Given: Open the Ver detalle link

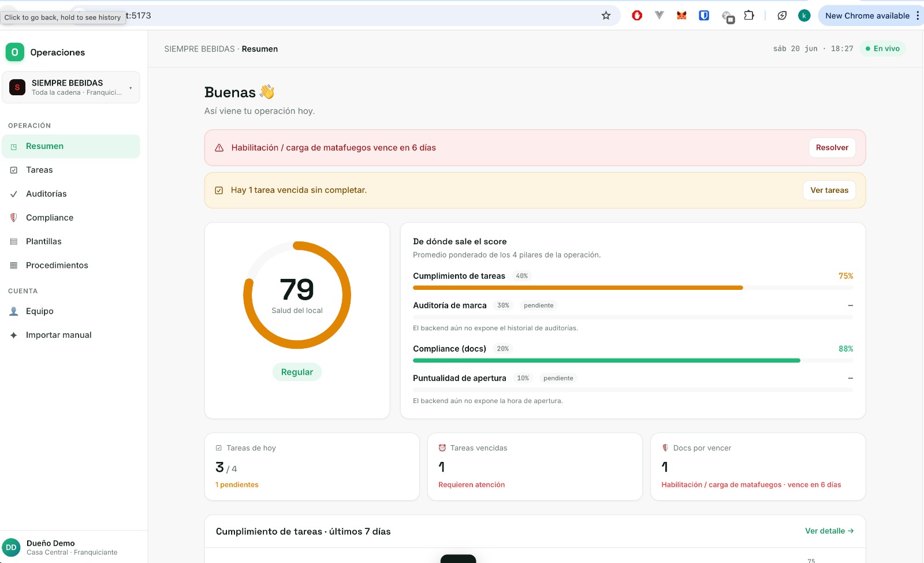Looking at the screenshot, I should [829, 531].
